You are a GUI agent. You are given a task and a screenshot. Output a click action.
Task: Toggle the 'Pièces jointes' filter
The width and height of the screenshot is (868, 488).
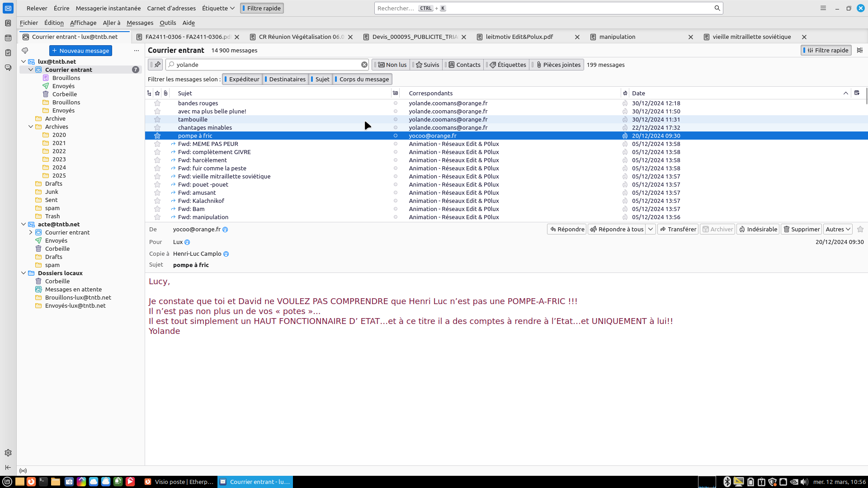558,65
